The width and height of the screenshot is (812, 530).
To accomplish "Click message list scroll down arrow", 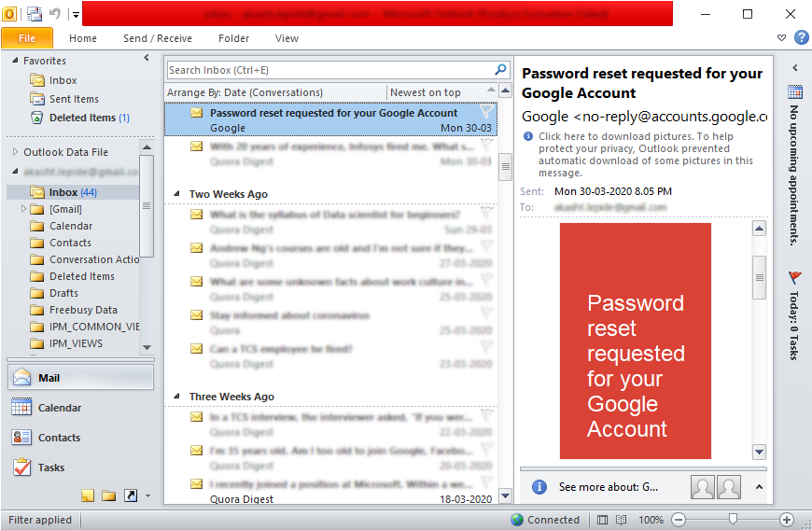I will (506, 495).
